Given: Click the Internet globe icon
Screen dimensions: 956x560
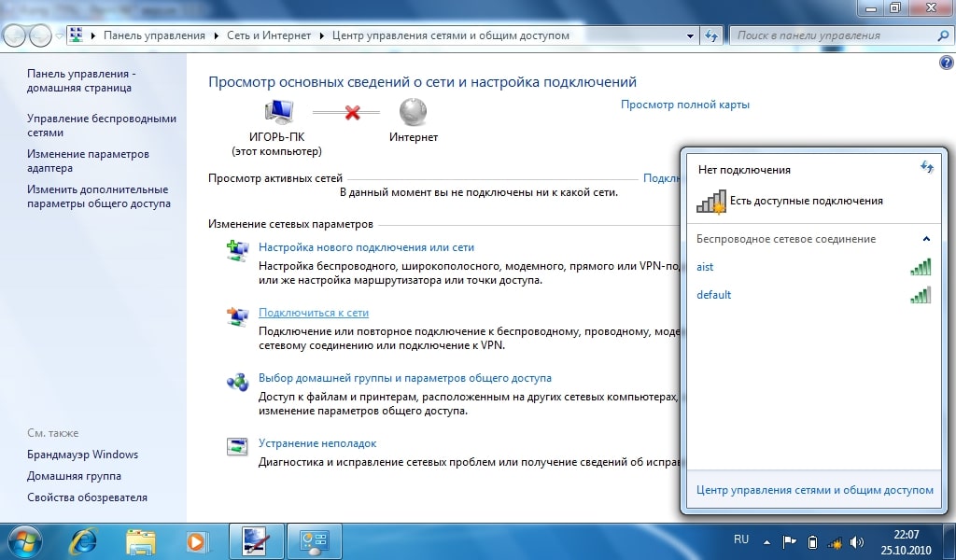Looking at the screenshot, I should (413, 112).
